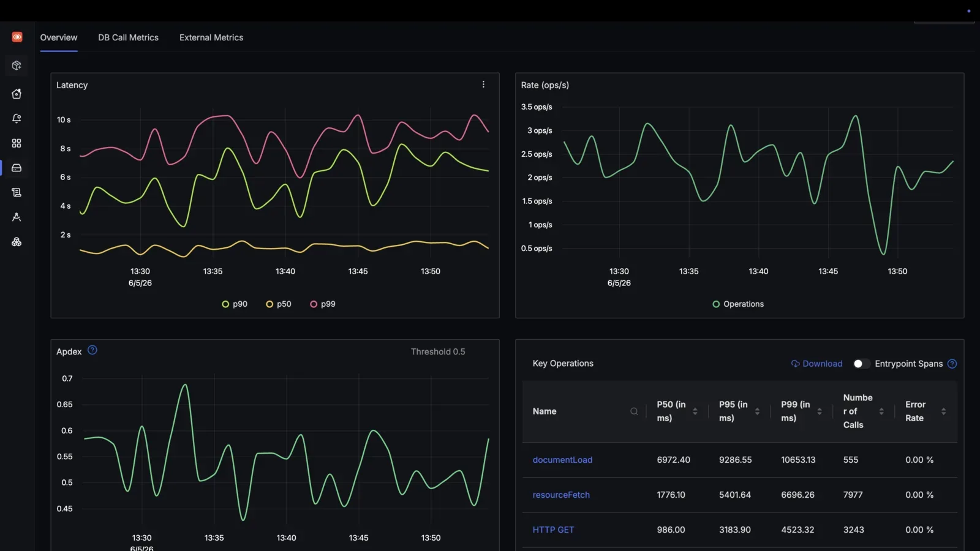Click the 7977 calls value
The image size is (980, 551).
(853, 495)
